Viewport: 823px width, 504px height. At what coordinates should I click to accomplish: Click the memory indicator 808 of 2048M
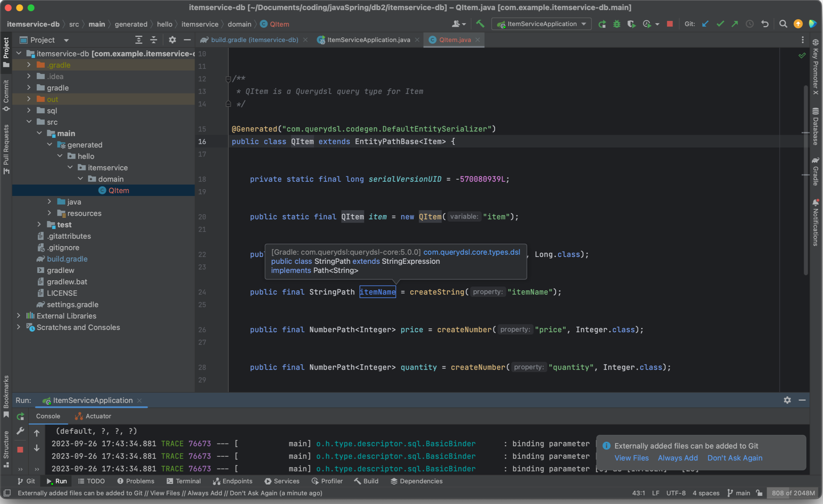[793, 493]
